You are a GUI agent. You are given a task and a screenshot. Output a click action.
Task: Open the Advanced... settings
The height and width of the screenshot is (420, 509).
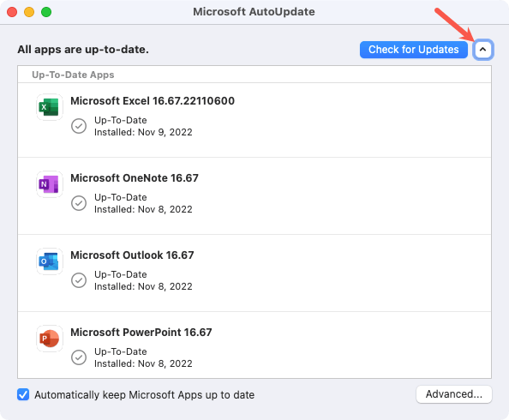point(454,394)
